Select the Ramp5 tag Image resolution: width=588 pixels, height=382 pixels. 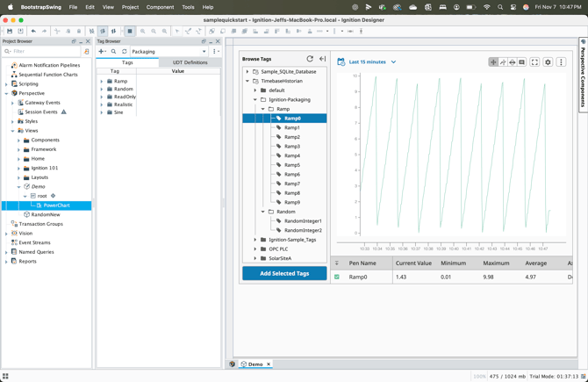(292, 165)
